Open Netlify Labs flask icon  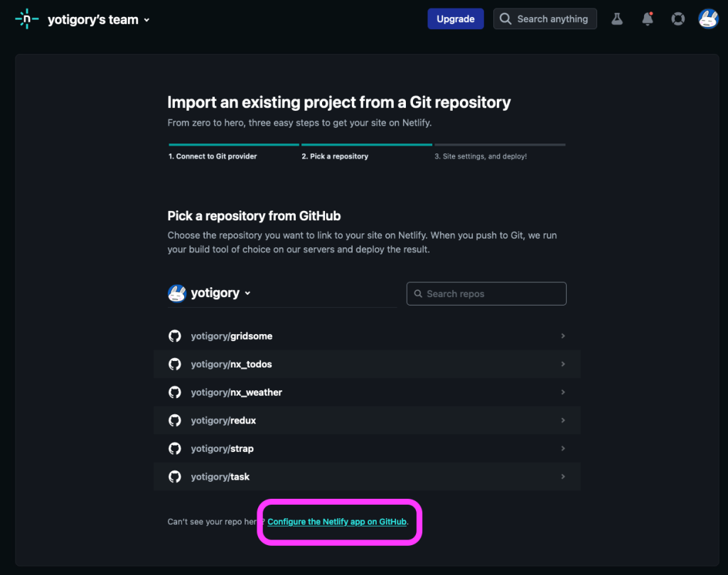[616, 19]
